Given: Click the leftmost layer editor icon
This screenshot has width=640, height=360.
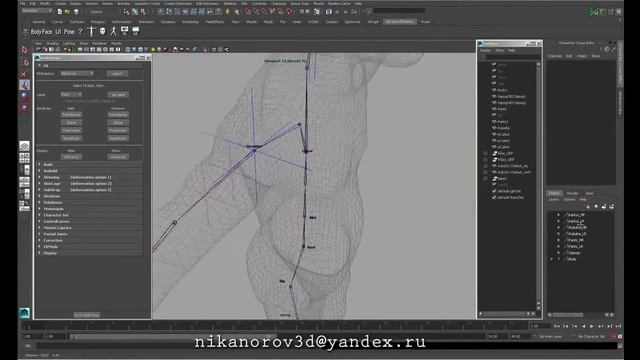Looking at the screenshot, I should 588,207.
